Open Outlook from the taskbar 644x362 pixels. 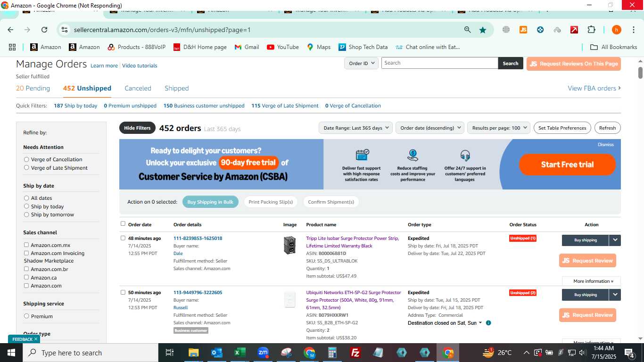coord(217,353)
